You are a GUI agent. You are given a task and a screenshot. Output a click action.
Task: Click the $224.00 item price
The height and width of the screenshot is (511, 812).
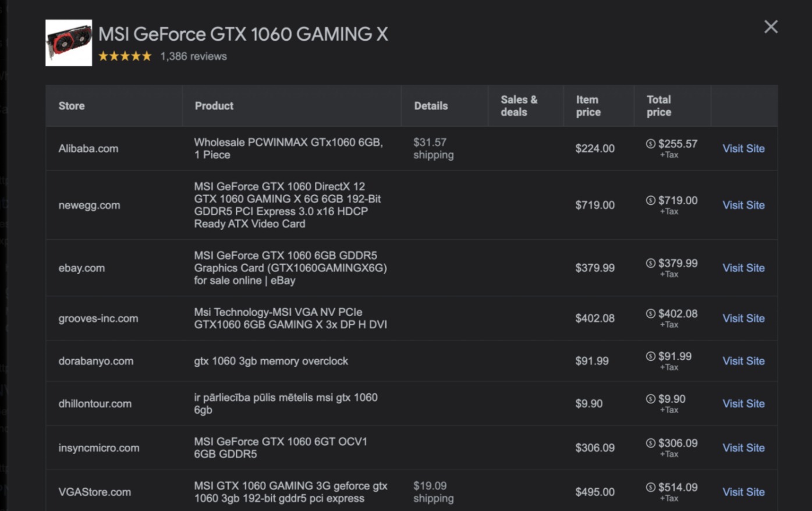(595, 148)
